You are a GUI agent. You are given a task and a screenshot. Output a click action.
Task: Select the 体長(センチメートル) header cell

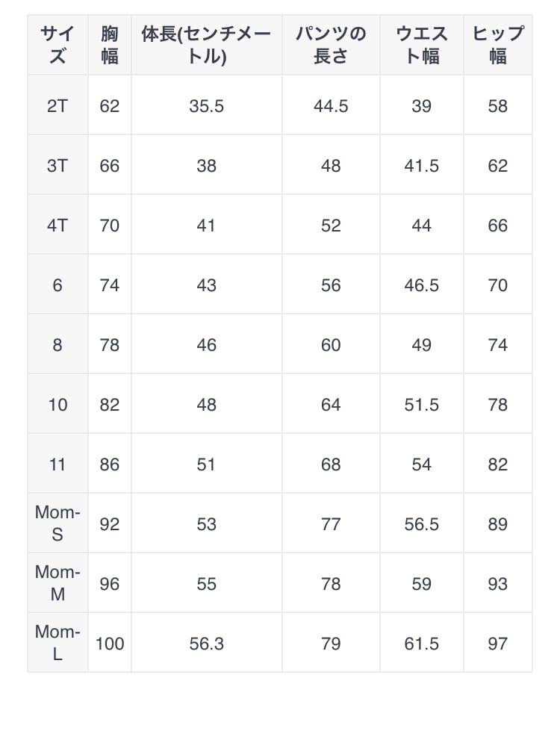click(206, 45)
